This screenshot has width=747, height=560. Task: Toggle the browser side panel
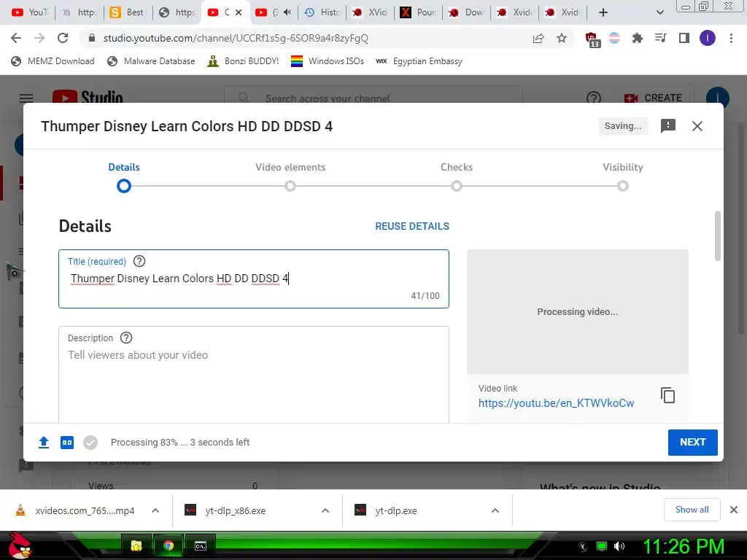684,38
